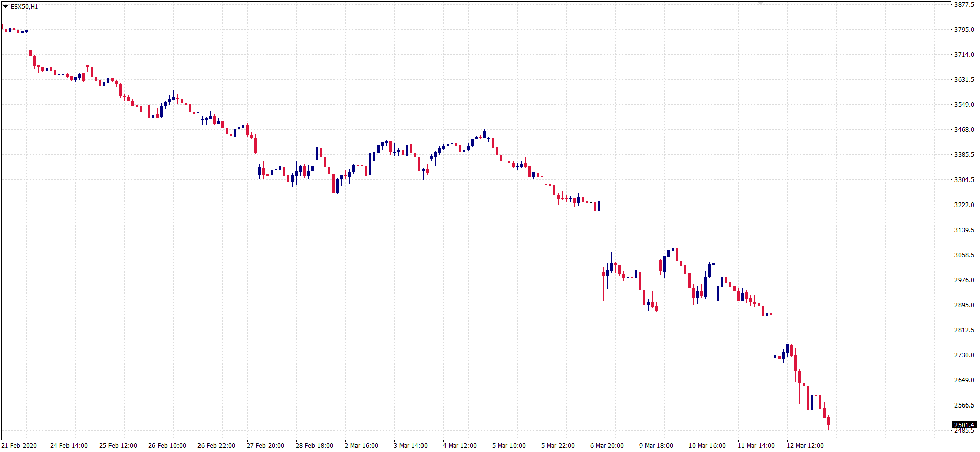
Task: Click the 3468.0 price axis label
Action: click(x=964, y=130)
